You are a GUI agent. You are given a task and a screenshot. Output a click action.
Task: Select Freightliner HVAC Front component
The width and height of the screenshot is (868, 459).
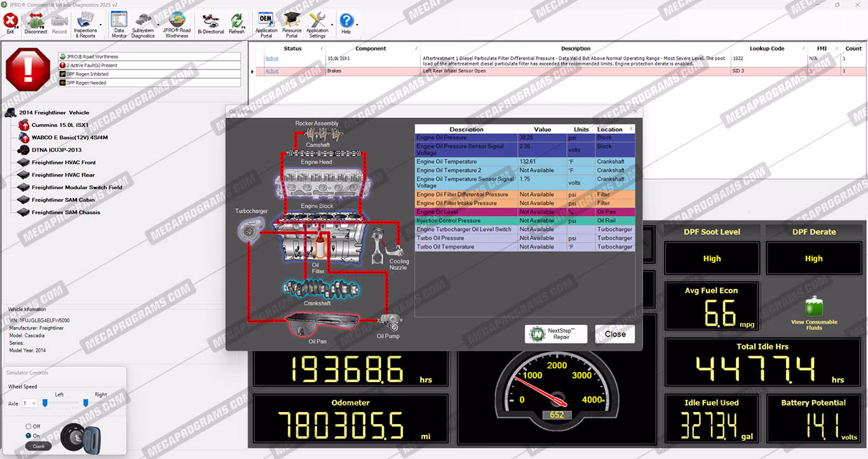coord(64,163)
